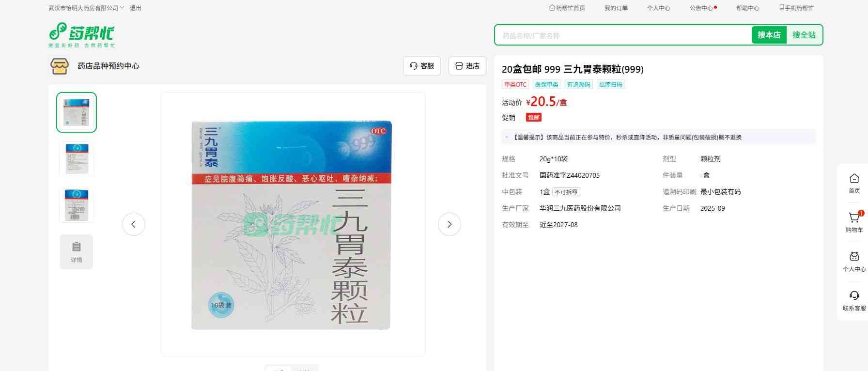Click the 退出 logout link
The width and height of the screenshot is (868, 371).
click(136, 8)
